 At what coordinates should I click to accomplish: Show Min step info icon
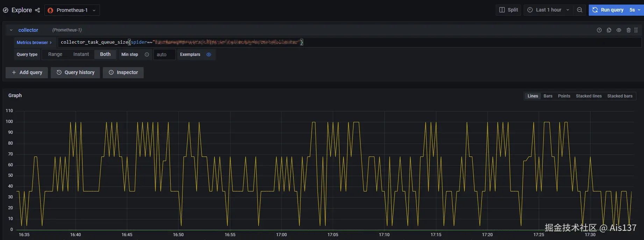(147, 54)
